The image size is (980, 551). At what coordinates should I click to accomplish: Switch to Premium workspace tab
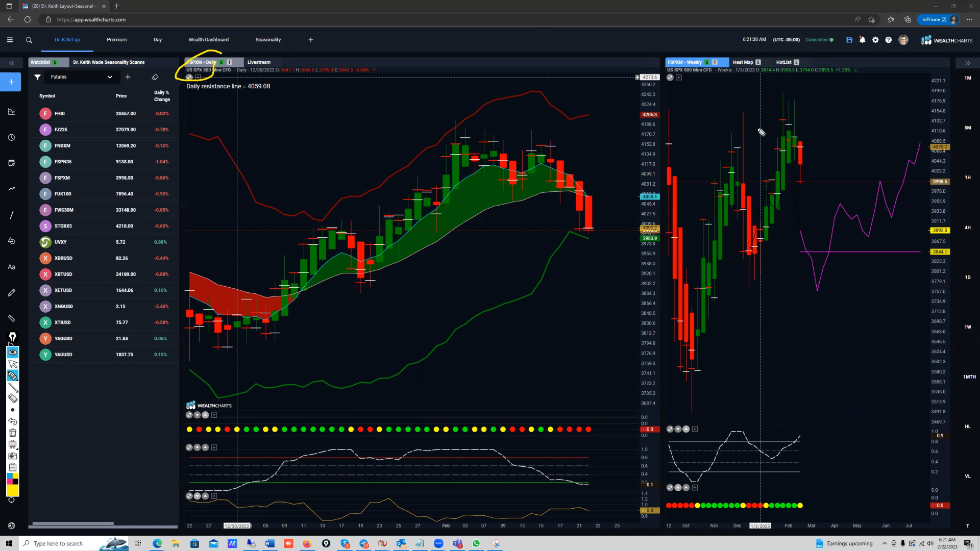[x=117, y=40]
